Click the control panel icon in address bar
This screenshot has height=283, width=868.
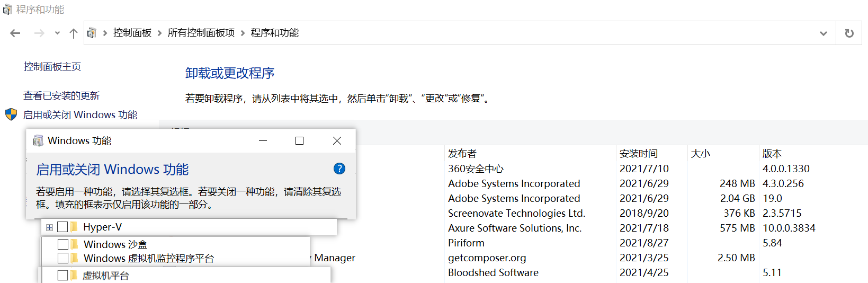[92, 33]
